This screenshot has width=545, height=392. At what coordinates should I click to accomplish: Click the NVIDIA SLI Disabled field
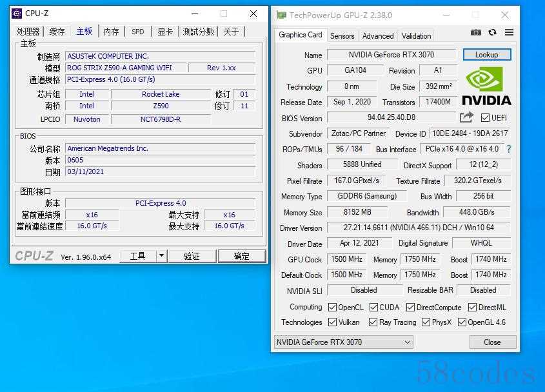(x=364, y=290)
